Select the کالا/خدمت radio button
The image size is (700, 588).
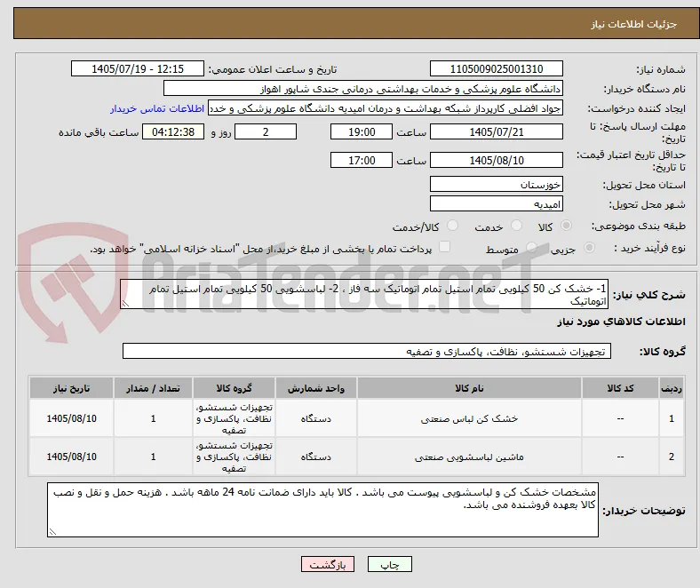coord(453,226)
